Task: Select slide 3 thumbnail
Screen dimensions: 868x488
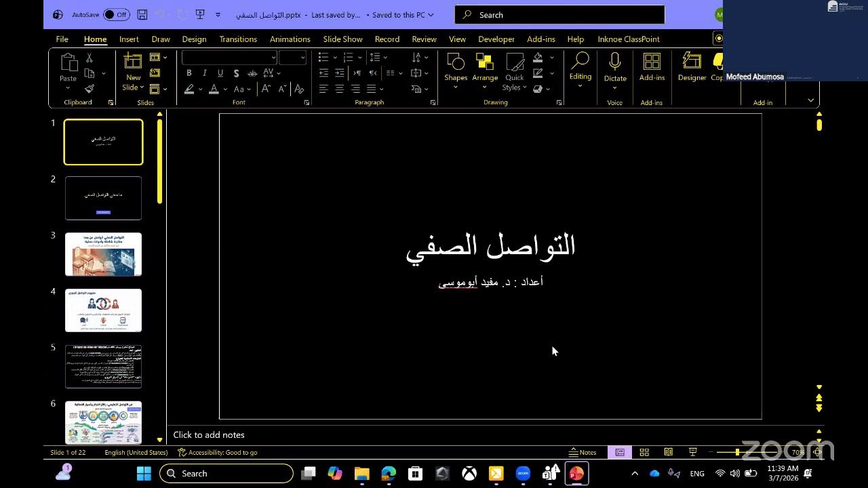Action: pos(103,254)
